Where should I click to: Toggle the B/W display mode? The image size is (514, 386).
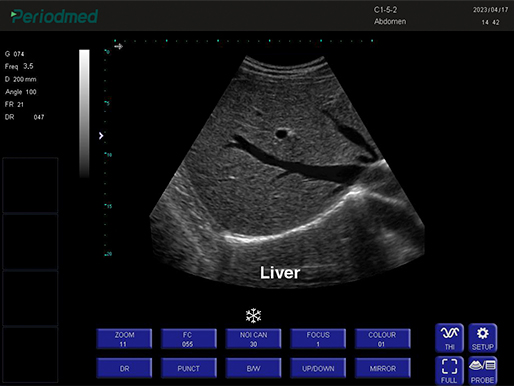(x=253, y=368)
